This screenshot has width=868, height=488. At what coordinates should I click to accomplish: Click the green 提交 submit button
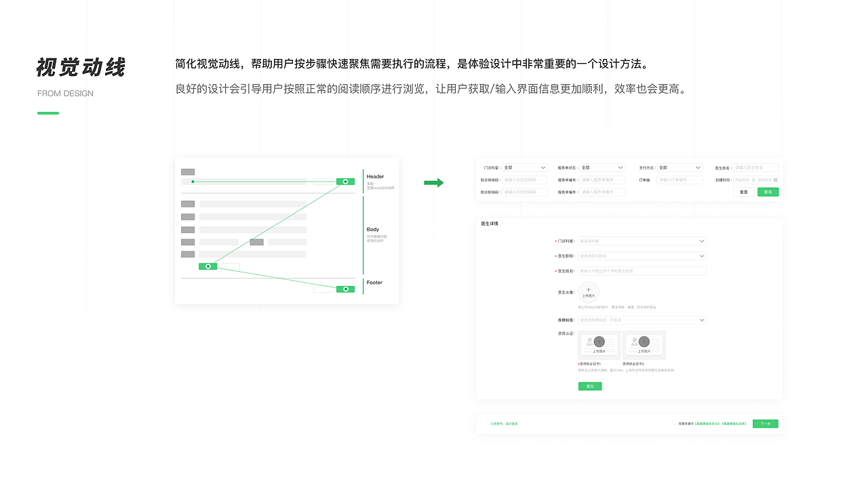click(x=590, y=386)
